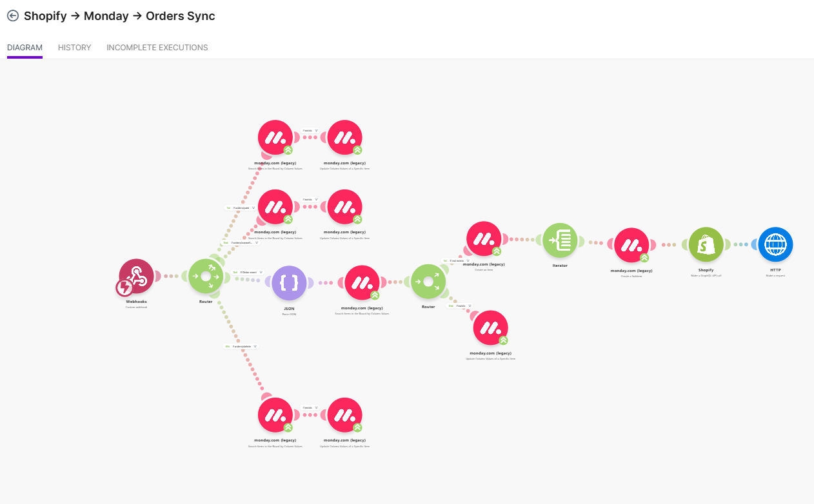Open monday.com search module on the orders/paid route
The height and width of the screenshot is (504, 814).
pos(275,137)
